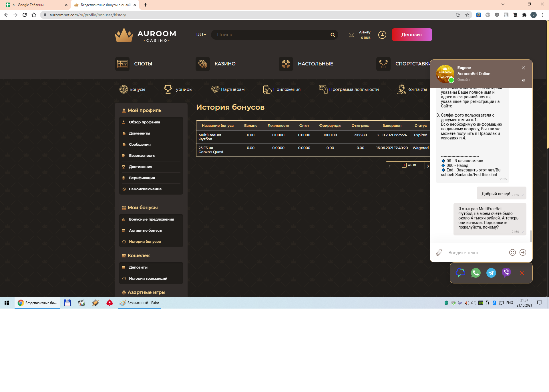
Task: Open Турниры menu item
Action: coord(178,89)
